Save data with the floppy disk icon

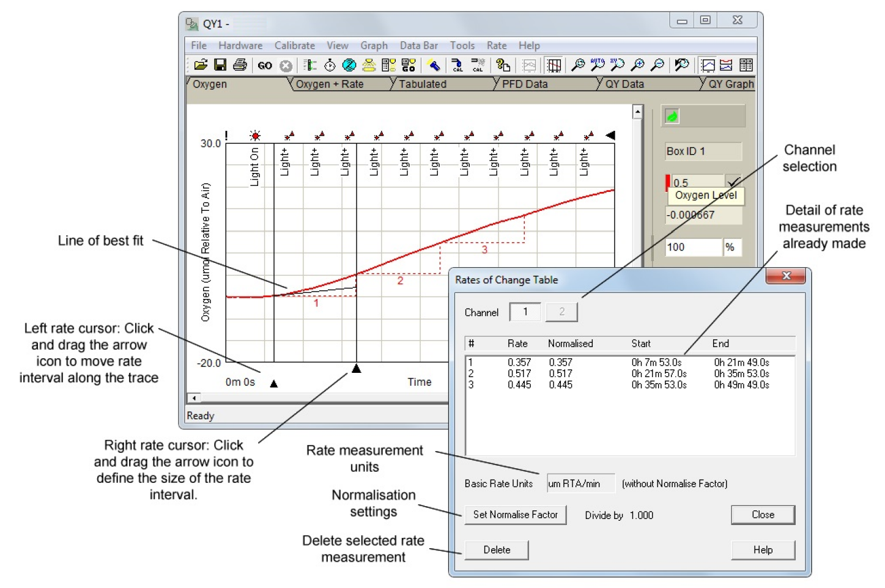220,65
